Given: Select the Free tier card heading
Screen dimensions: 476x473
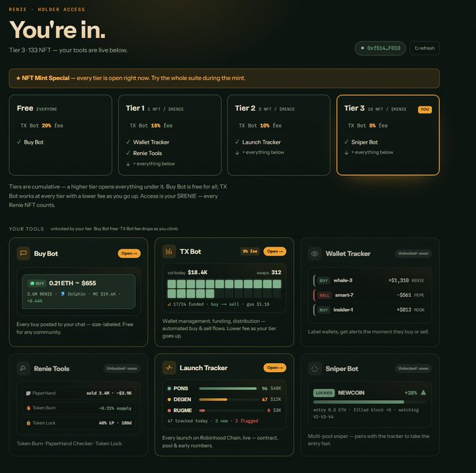Looking at the screenshot, I should click(x=25, y=108).
